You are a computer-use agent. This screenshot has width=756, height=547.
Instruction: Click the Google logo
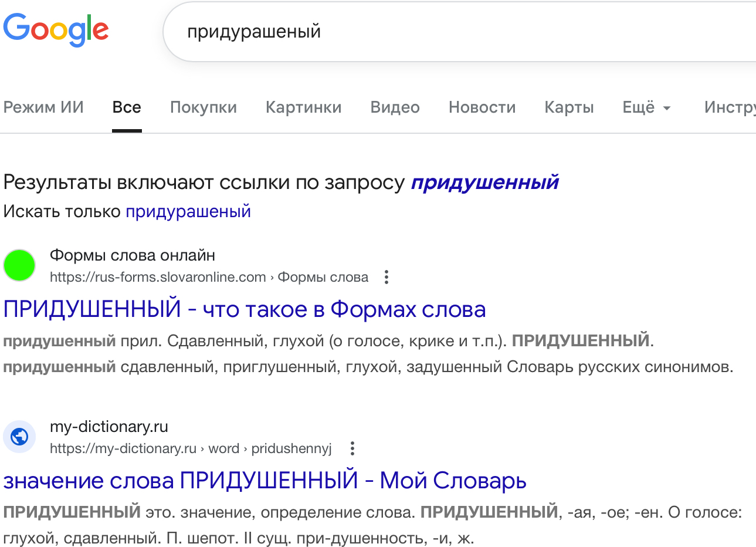56,29
